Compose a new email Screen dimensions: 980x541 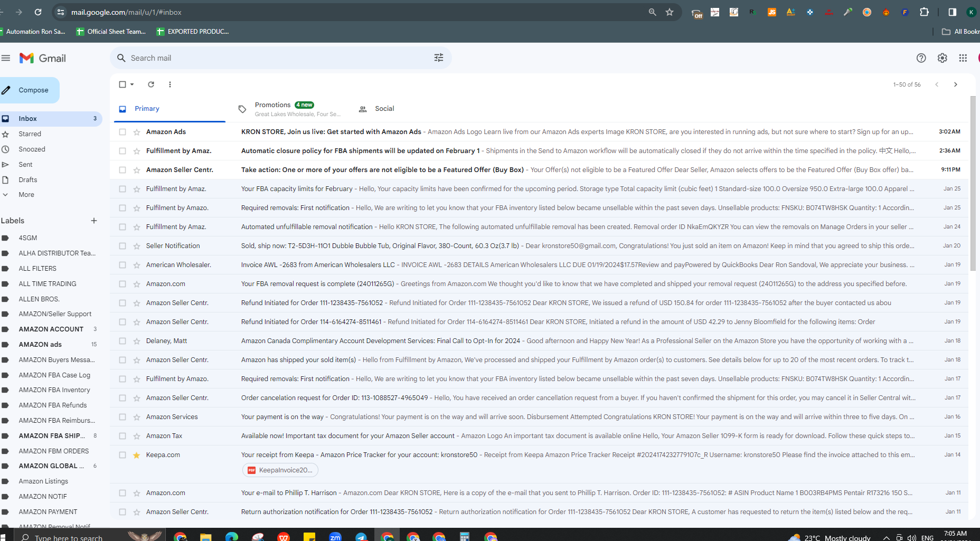[29, 90]
